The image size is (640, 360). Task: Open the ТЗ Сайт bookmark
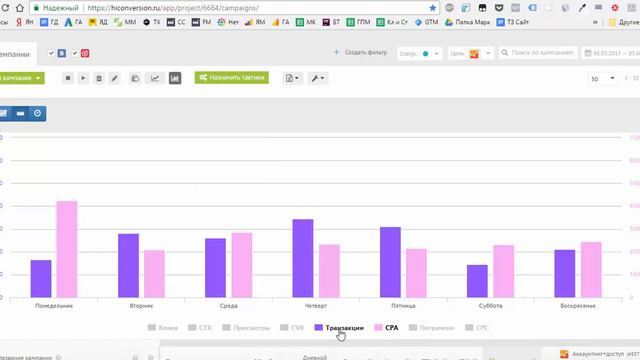tap(513, 22)
